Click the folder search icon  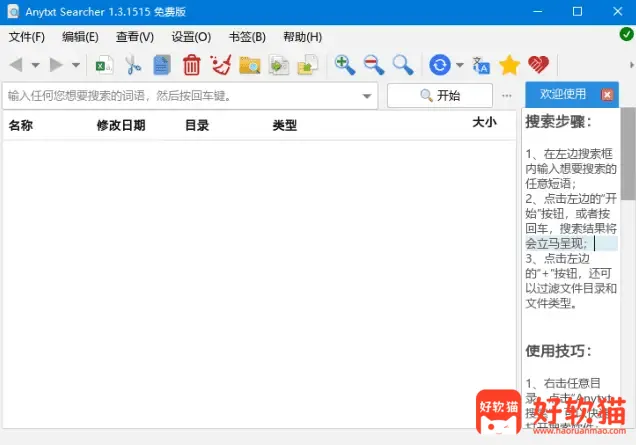click(249, 65)
